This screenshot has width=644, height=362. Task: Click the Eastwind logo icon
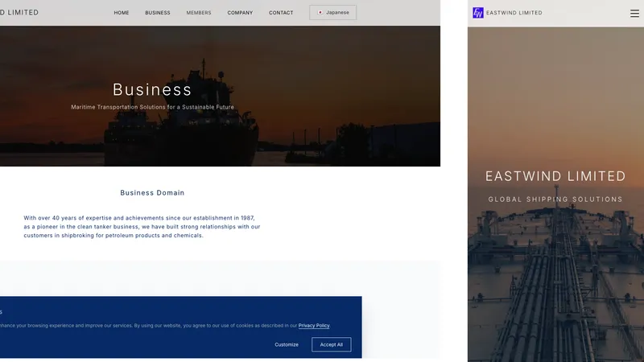[x=478, y=13]
